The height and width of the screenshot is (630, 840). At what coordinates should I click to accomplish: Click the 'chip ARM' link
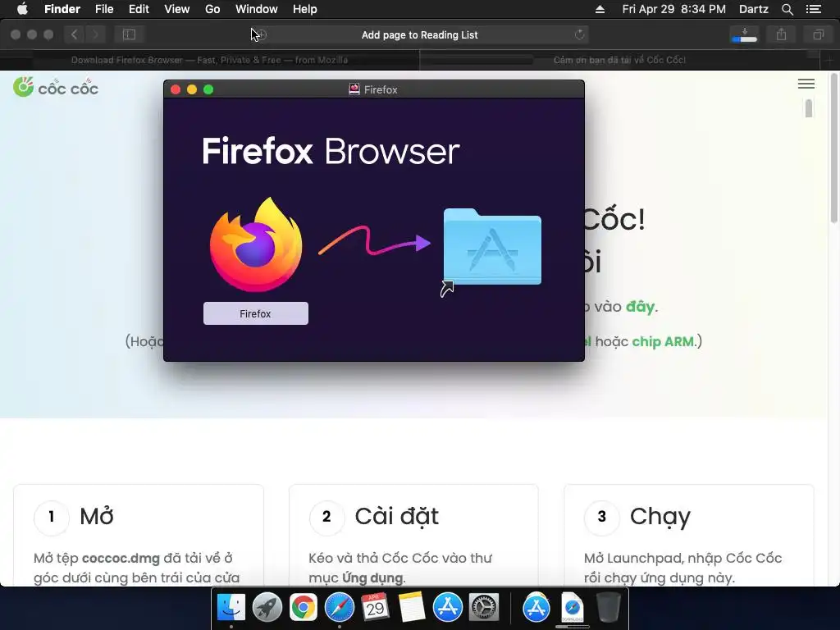click(x=663, y=341)
